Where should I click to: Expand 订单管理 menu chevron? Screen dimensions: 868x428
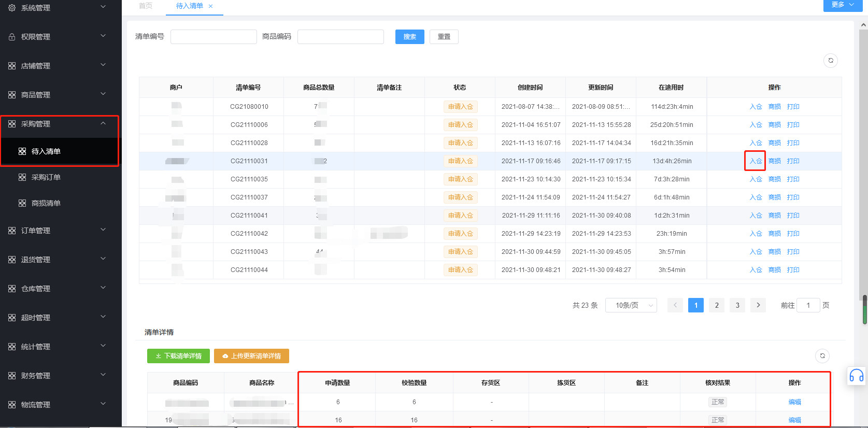coord(103,230)
